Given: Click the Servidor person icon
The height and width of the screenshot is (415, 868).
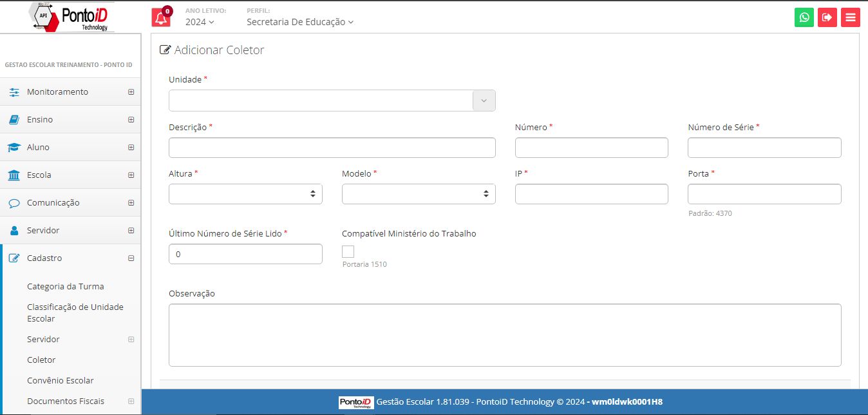Looking at the screenshot, I should point(14,231).
